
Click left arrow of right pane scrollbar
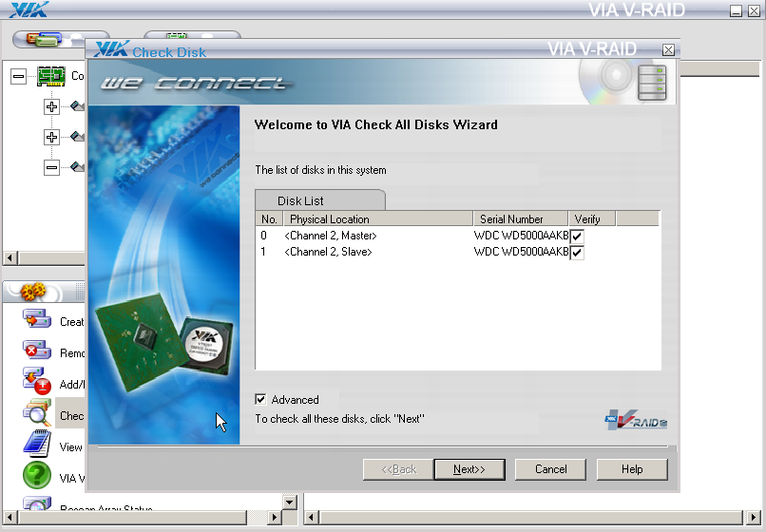point(312,517)
